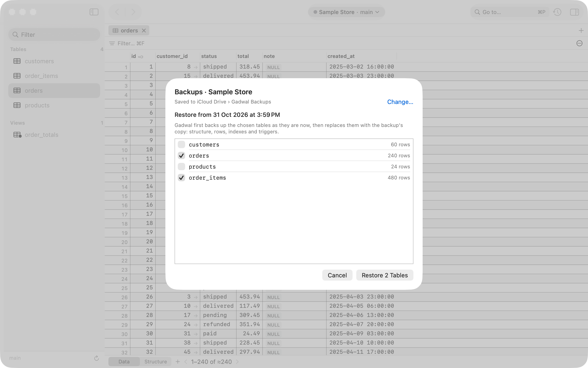The height and width of the screenshot is (368, 588).
Task: Click the Filter… ⌘F bar
Action: tap(131, 43)
